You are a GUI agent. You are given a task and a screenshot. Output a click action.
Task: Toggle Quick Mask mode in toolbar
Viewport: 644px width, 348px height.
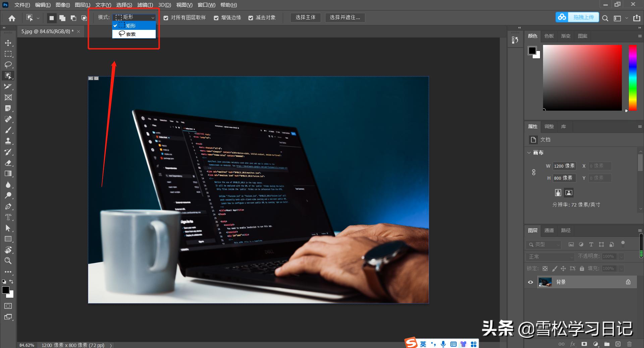8,306
